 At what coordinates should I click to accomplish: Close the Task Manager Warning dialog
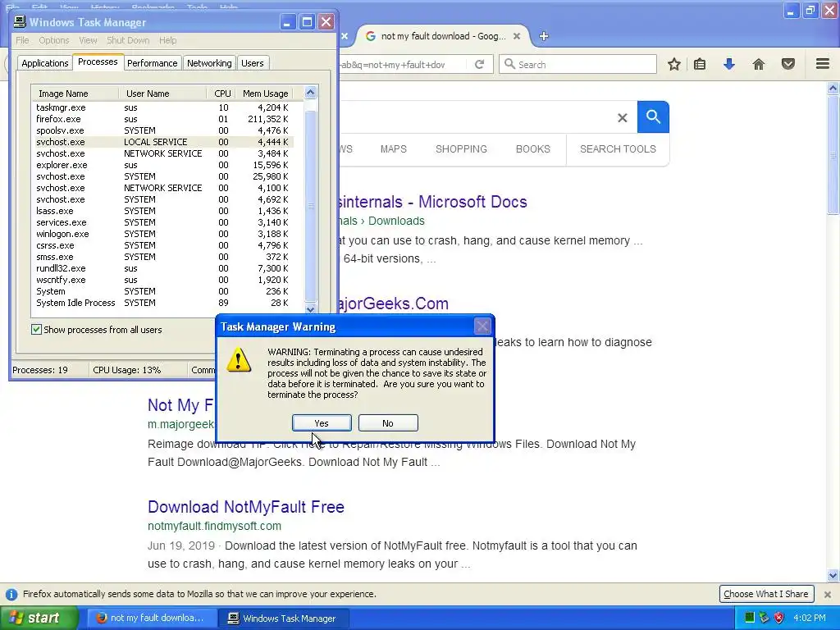tap(482, 326)
